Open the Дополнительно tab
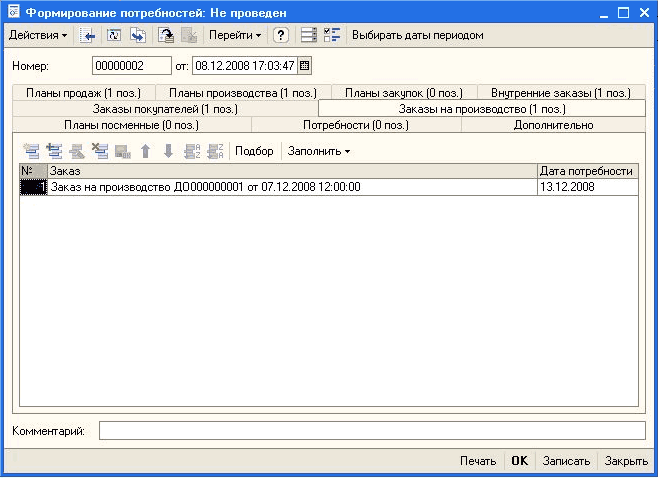This screenshot has height=478, width=658. click(x=553, y=125)
